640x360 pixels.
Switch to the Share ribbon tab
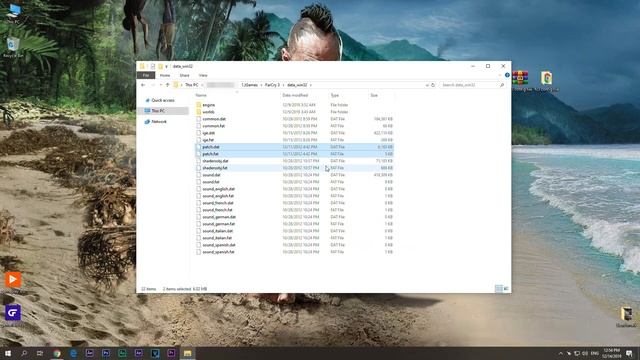click(184, 75)
